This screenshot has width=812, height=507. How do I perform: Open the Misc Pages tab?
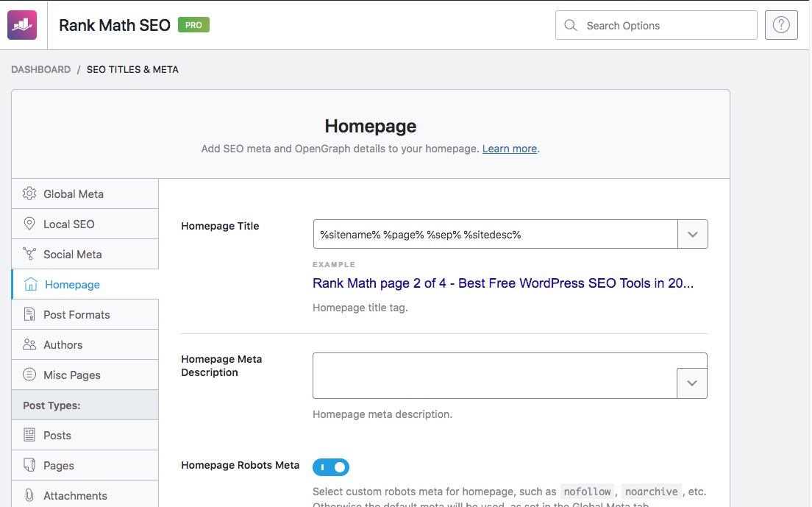point(72,375)
